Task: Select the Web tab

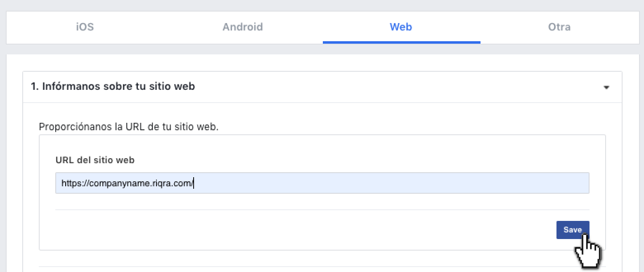Action: point(401,27)
